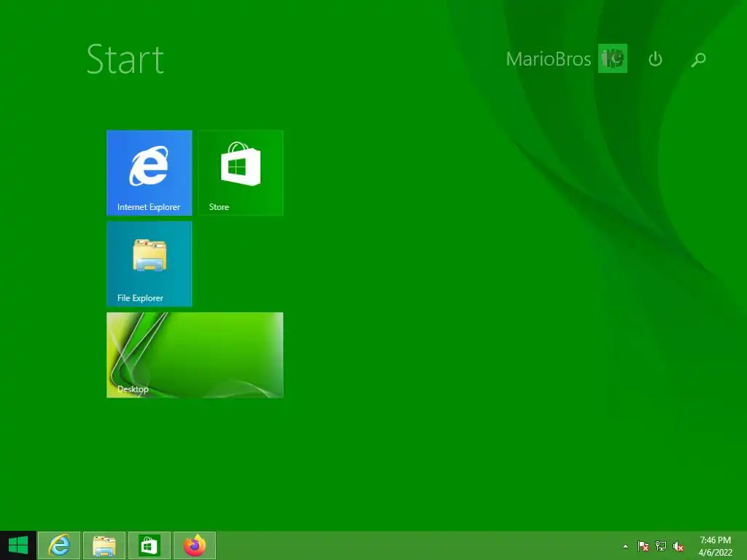The width and height of the screenshot is (747, 560).
Task: Click the Start heading text
Action: click(125, 60)
